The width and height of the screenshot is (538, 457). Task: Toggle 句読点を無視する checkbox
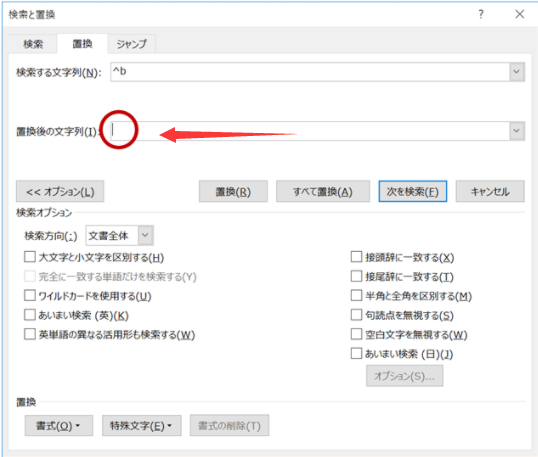[356, 315]
